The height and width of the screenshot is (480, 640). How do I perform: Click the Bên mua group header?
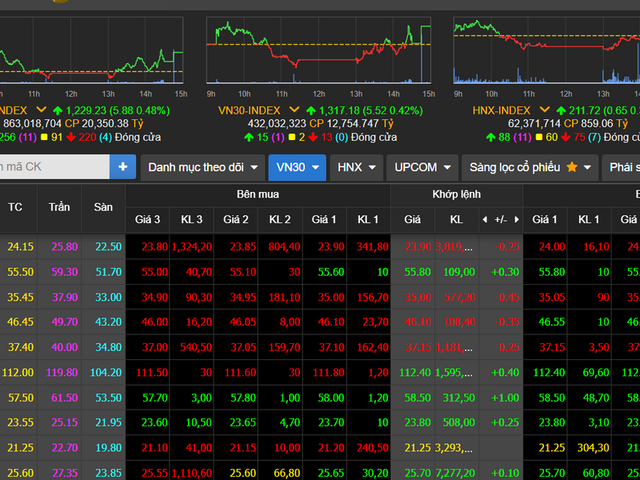coord(259,193)
